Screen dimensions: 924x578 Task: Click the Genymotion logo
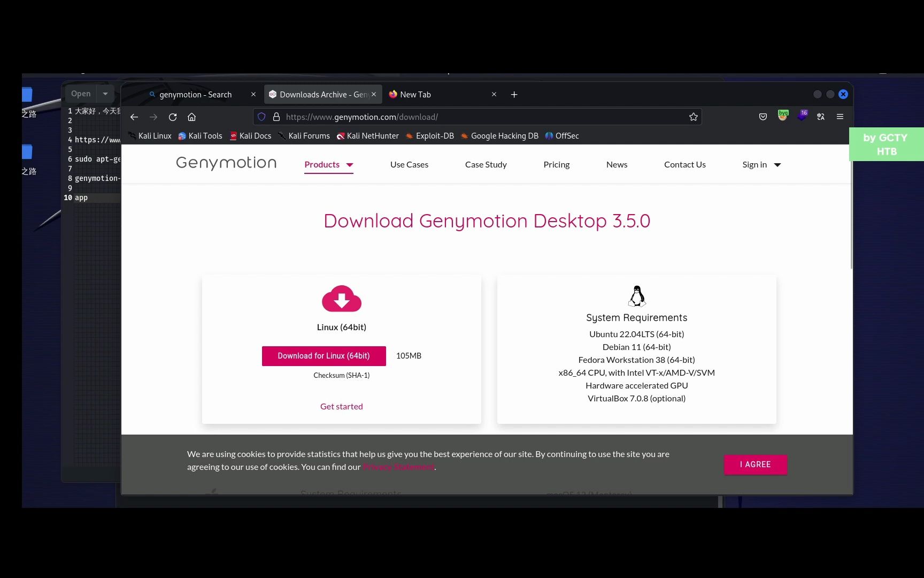(x=226, y=163)
